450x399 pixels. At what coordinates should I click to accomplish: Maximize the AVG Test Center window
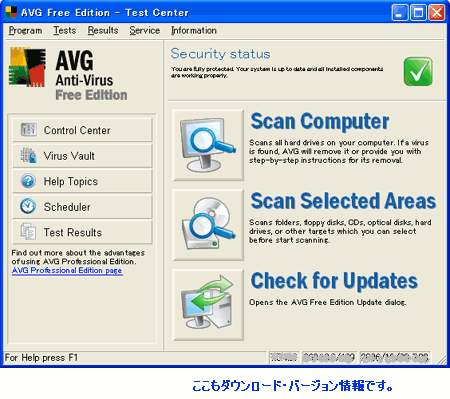(418, 13)
